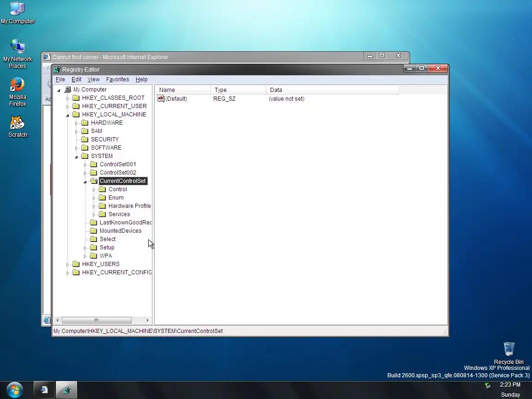Image resolution: width=532 pixels, height=399 pixels.
Task: Click the horizontal scrollbar thumb
Action: (x=97, y=320)
